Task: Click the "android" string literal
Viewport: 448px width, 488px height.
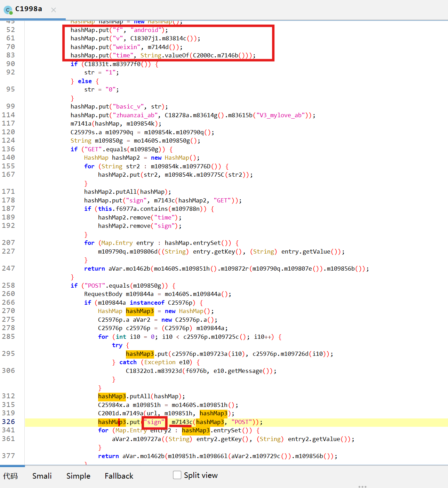Action: (146, 30)
